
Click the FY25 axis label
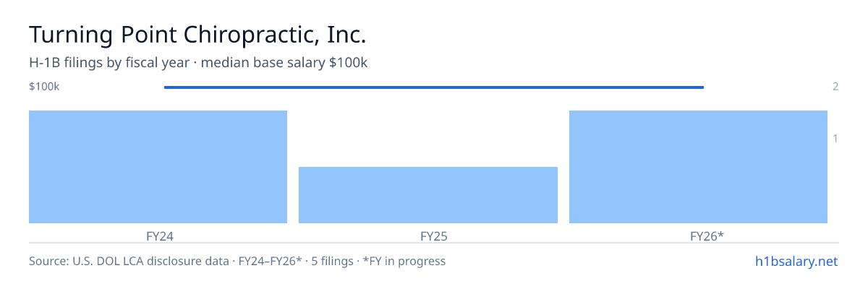(x=433, y=236)
